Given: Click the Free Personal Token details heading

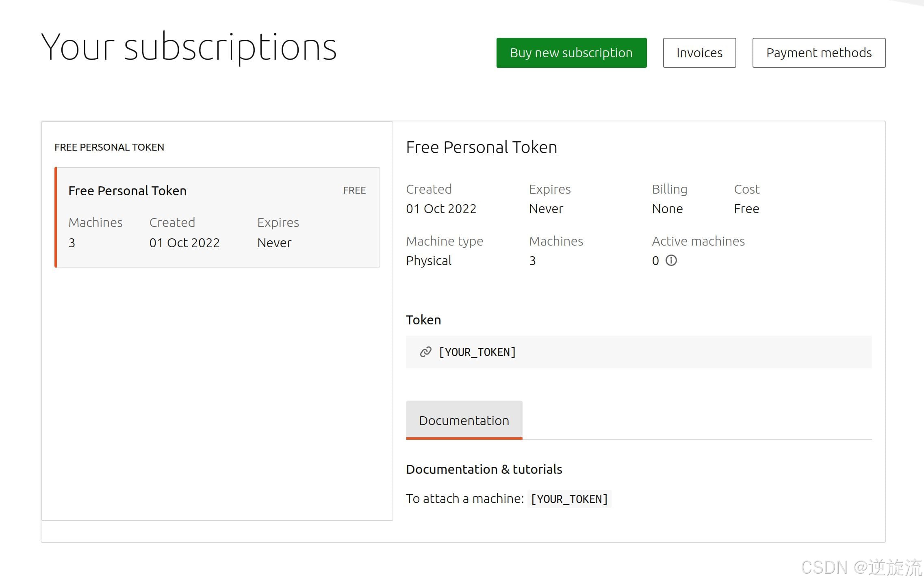Looking at the screenshot, I should coord(482,147).
